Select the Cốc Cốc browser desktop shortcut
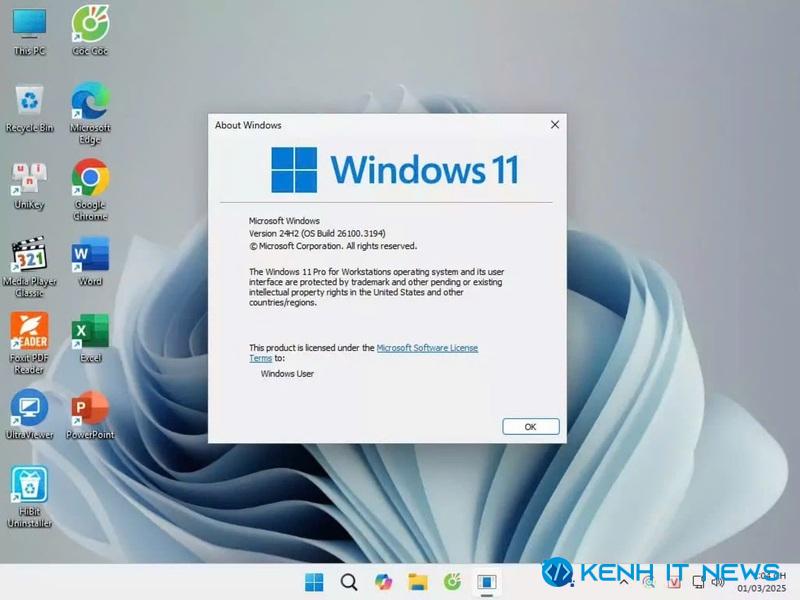This screenshot has width=800, height=600. pyautogui.click(x=90, y=31)
